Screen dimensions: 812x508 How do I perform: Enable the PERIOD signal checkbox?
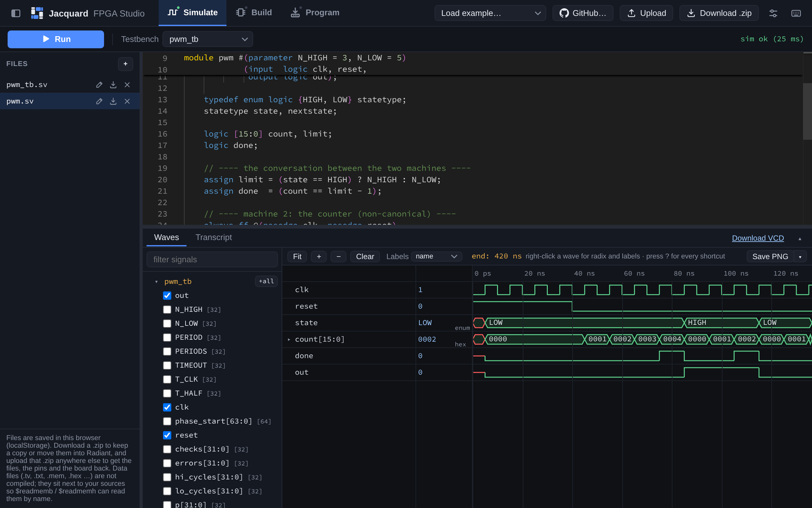[x=167, y=337]
